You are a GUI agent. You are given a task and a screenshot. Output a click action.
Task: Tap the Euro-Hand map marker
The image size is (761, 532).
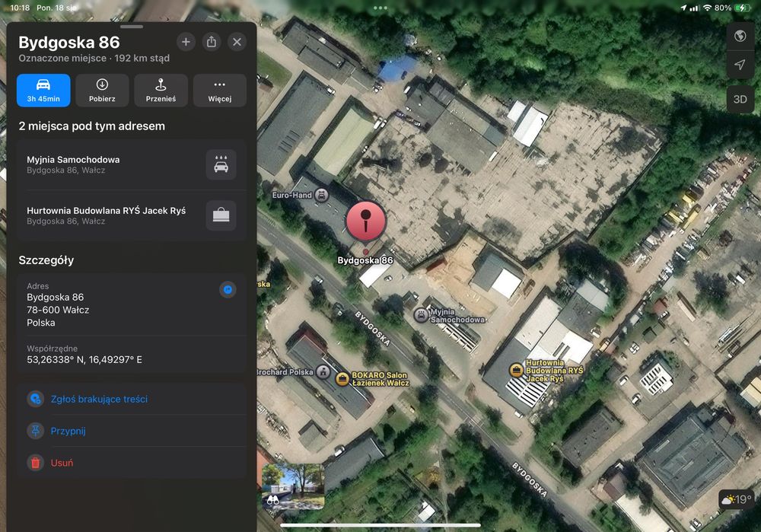click(x=321, y=195)
